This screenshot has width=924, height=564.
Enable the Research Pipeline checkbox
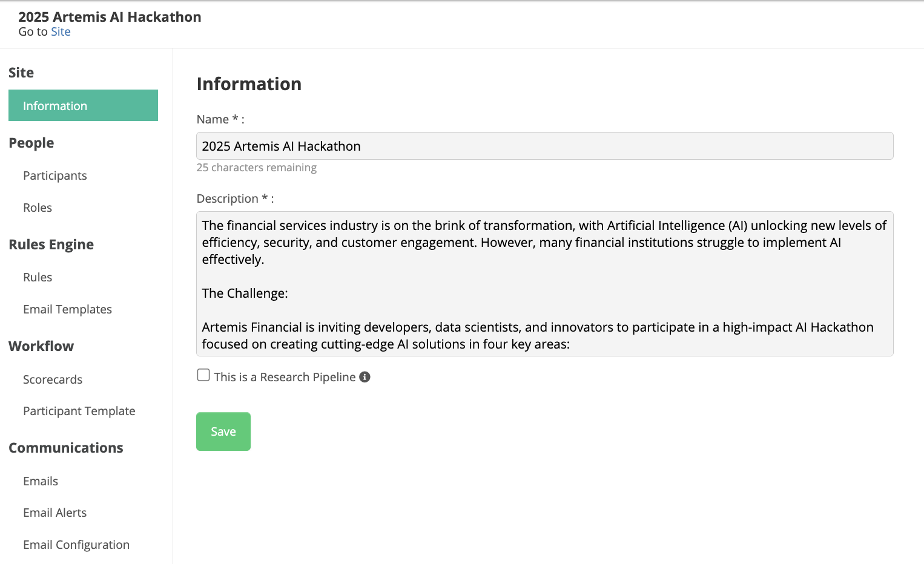[203, 375]
